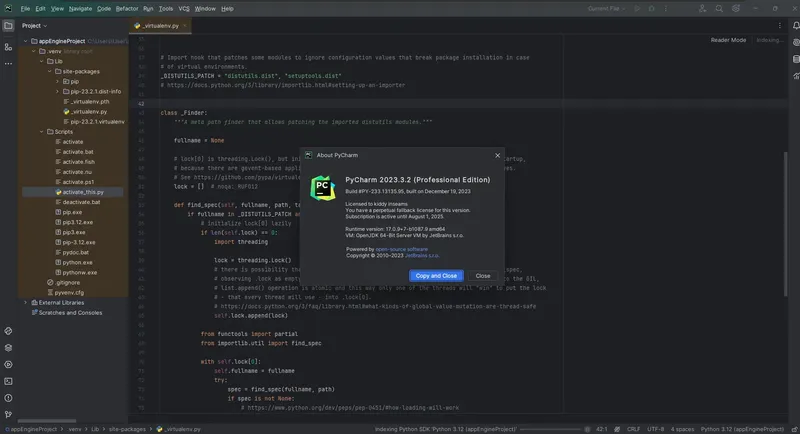The image size is (800, 434).
Task: Show more tool windows ellipsis
Action: (x=8, y=64)
